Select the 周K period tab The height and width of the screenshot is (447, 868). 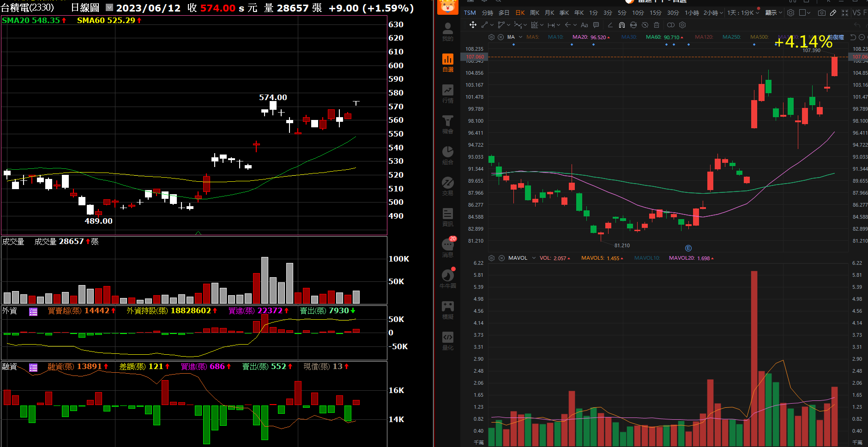coord(535,13)
